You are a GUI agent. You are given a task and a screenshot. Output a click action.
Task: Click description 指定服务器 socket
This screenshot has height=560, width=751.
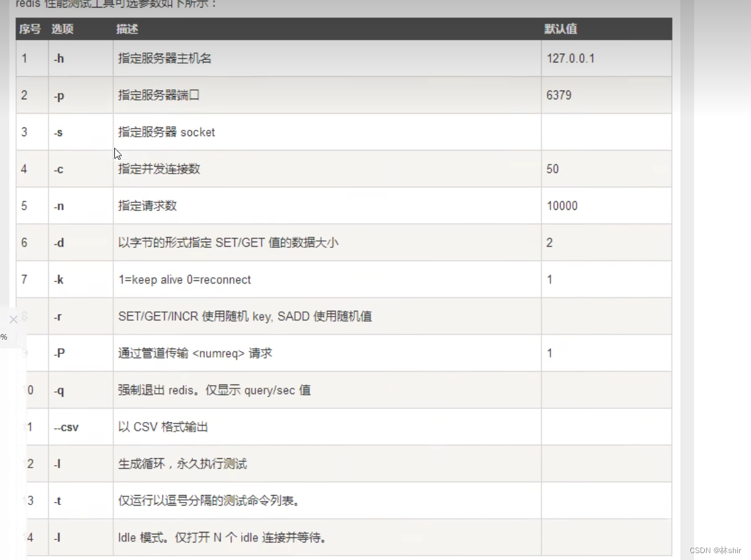tap(167, 132)
